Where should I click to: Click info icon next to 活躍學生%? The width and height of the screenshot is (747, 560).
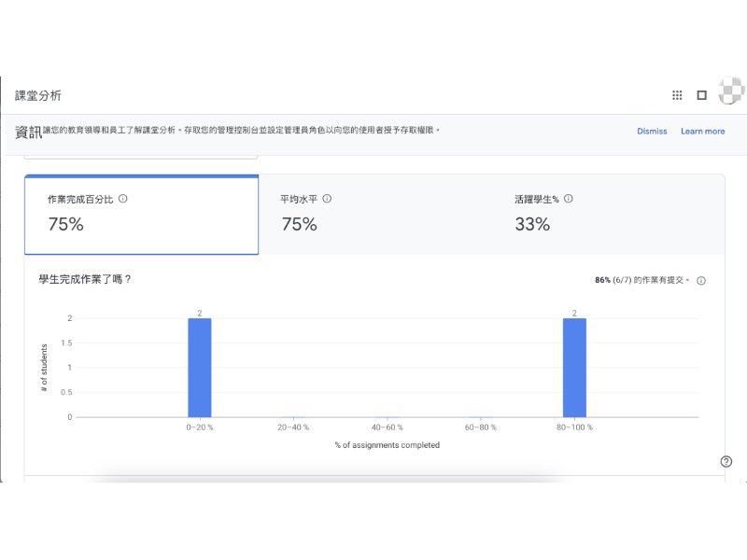coord(569,199)
